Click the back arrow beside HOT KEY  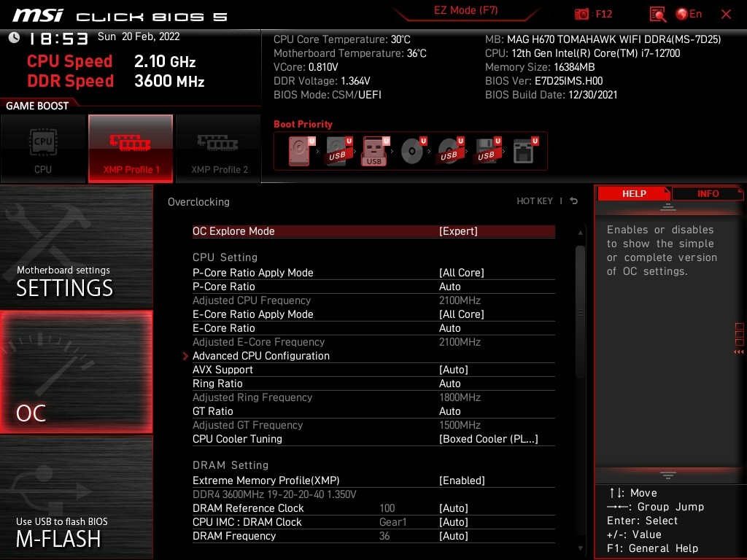click(x=574, y=201)
